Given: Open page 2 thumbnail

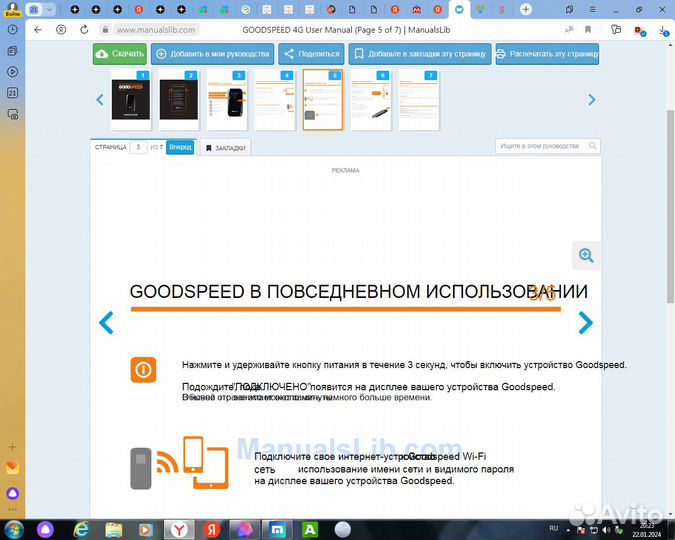Looking at the screenshot, I should [179, 99].
